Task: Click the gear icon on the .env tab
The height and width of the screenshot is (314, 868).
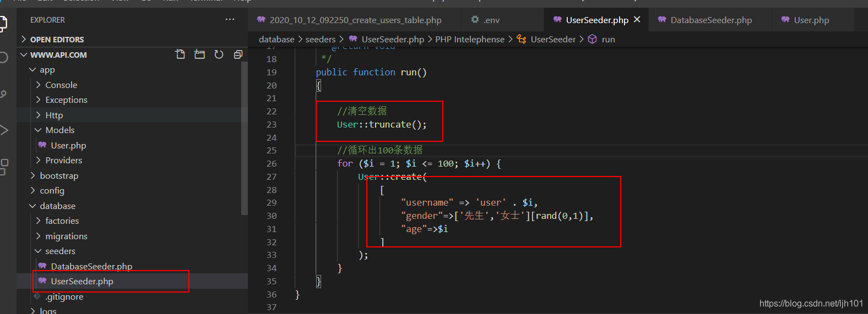Action: point(475,19)
